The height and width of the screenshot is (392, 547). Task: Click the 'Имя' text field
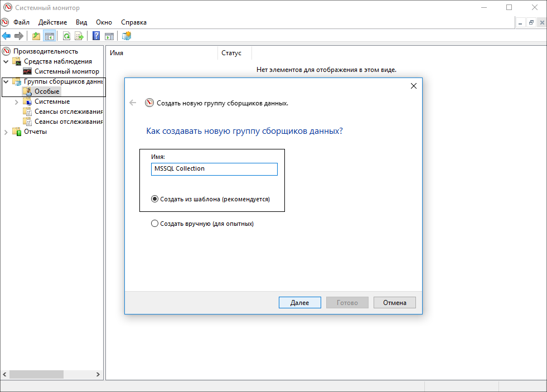(x=214, y=169)
